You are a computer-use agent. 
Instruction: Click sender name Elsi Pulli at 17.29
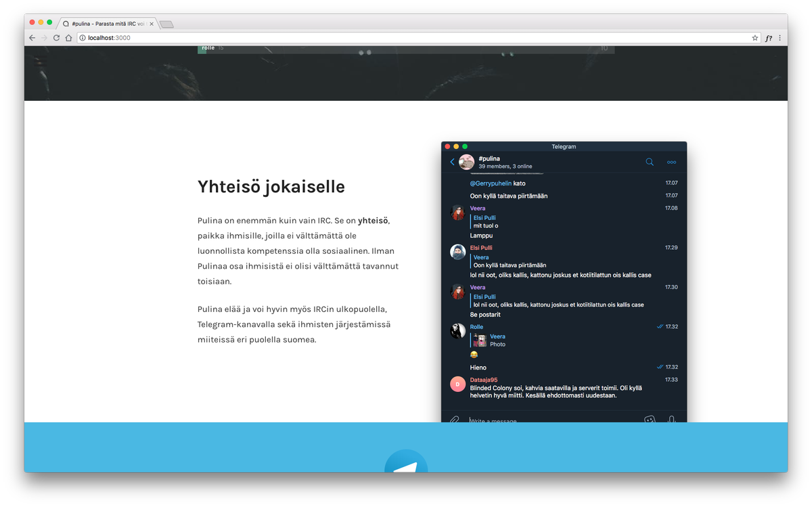tap(481, 248)
